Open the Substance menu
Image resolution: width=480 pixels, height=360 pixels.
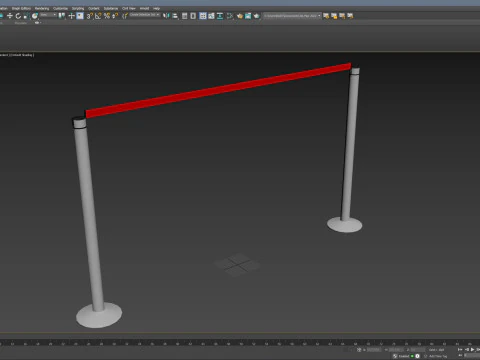point(111,8)
